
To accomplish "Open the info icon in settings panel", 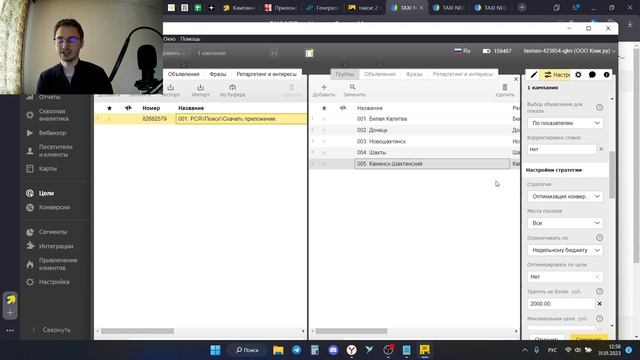I will (x=607, y=75).
